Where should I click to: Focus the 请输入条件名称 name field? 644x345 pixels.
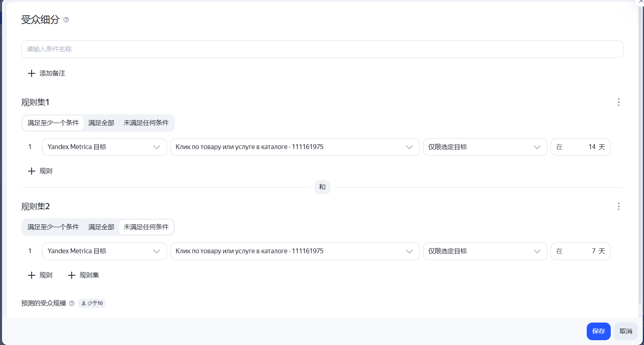click(x=322, y=49)
